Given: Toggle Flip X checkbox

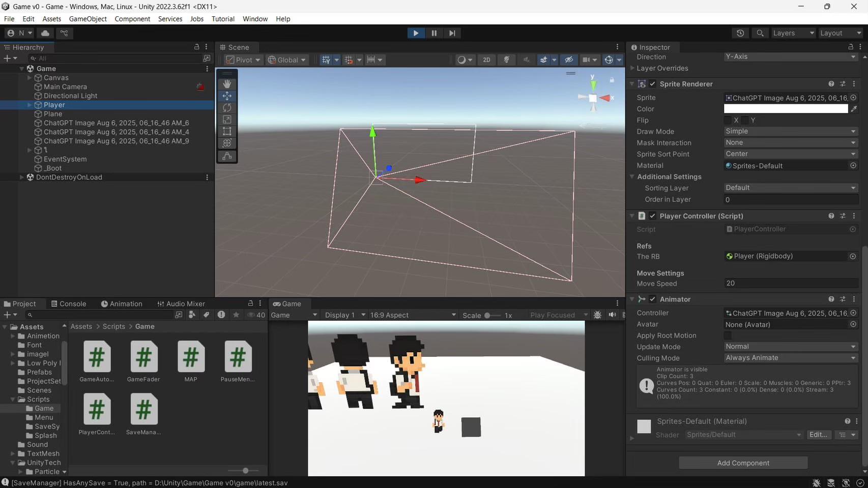Looking at the screenshot, I should coord(728,120).
